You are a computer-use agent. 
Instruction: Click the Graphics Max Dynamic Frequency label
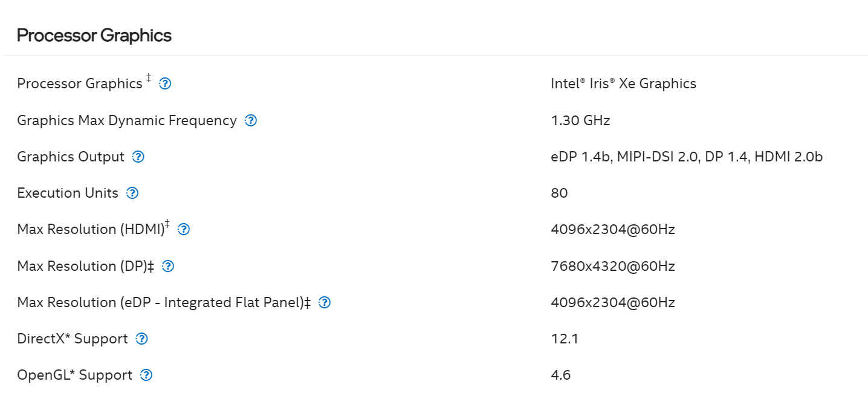pos(127,120)
